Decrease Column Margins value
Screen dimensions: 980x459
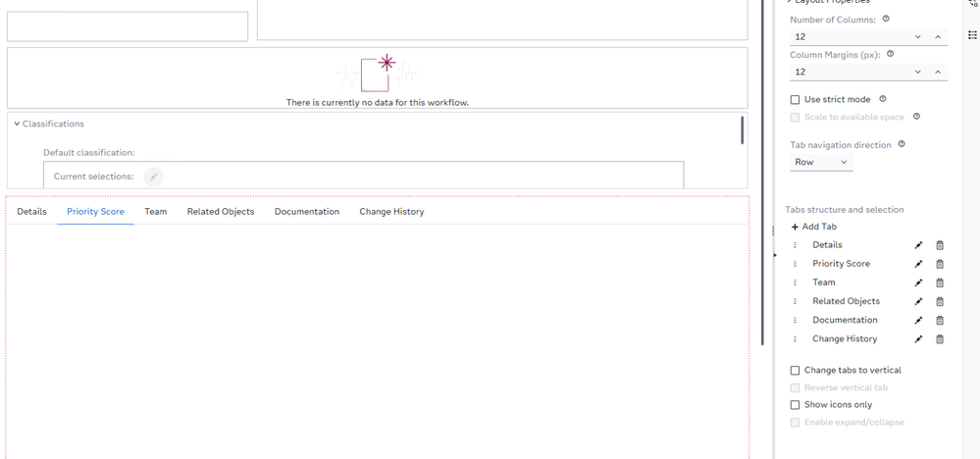tap(918, 72)
